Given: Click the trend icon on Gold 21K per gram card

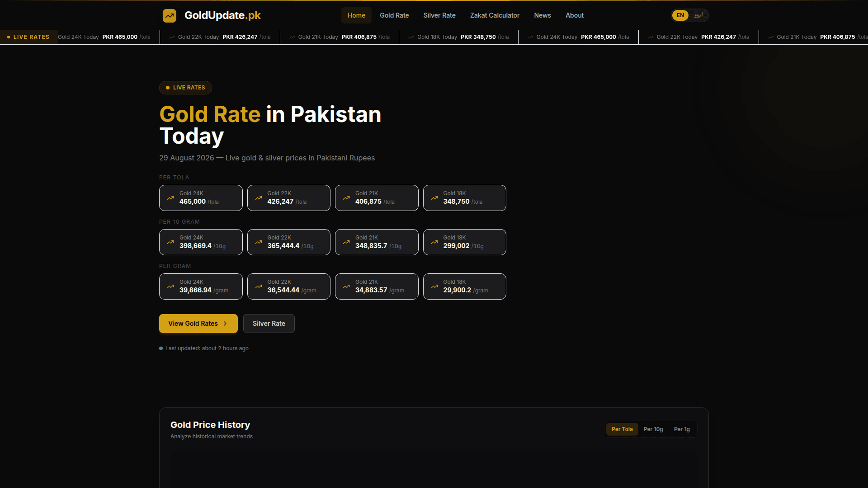Looking at the screenshot, I should [x=346, y=286].
